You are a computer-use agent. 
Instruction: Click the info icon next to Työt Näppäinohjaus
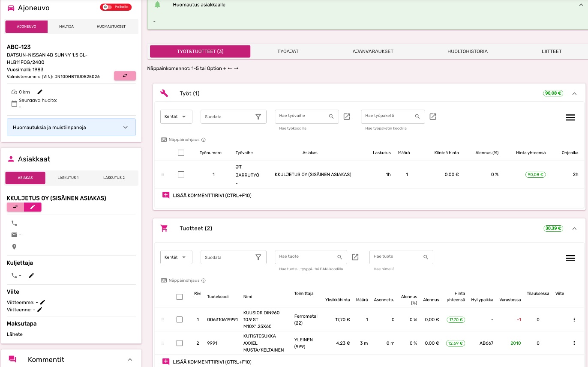tap(204, 140)
